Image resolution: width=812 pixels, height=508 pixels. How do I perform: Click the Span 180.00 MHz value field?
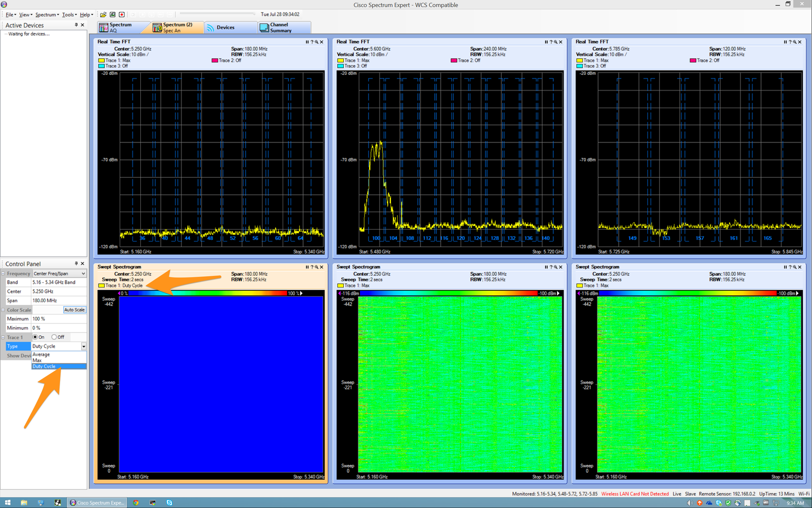59,301
